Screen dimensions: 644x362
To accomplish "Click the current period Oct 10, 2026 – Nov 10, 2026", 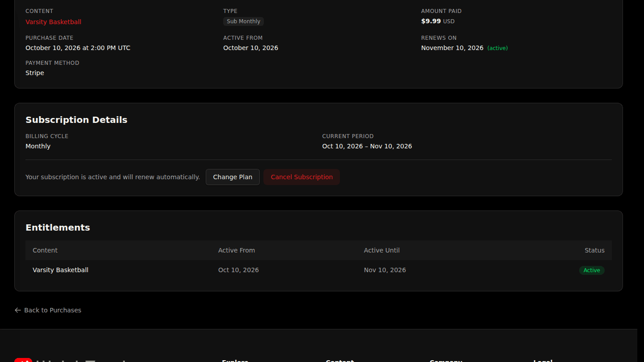I will pyautogui.click(x=367, y=146).
